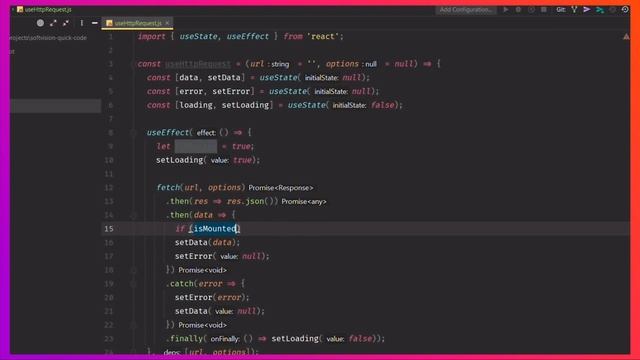The width and height of the screenshot is (640, 360).
Task: Close the useHttpRequest.js editor tab
Action: pyautogui.click(x=167, y=23)
